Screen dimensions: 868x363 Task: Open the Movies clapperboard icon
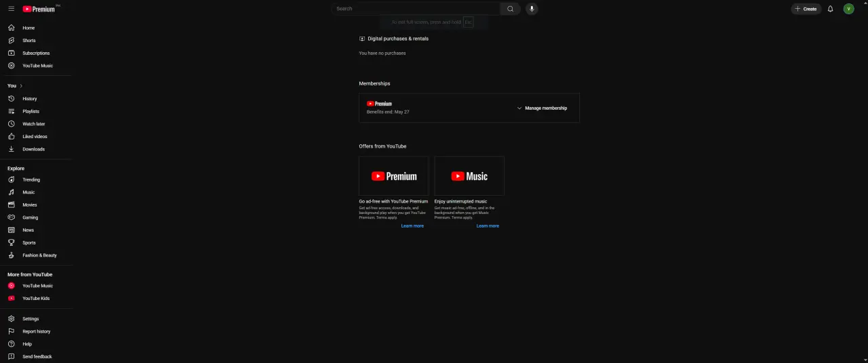pyautogui.click(x=11, y=205)
